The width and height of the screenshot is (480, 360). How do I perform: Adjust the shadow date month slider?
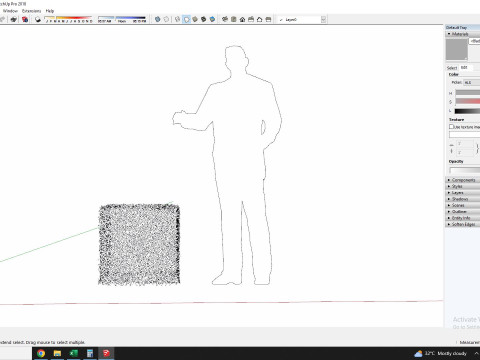tap(69, 19)
